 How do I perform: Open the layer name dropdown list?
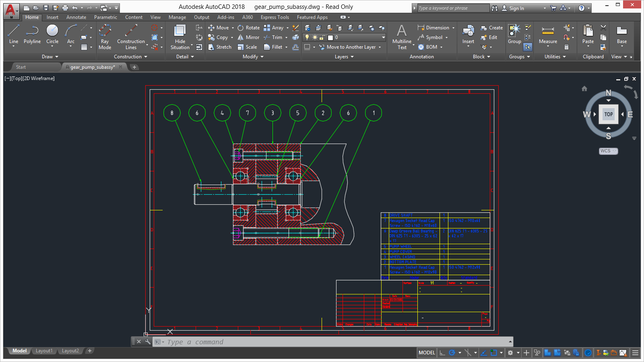(x=383, y=37)
